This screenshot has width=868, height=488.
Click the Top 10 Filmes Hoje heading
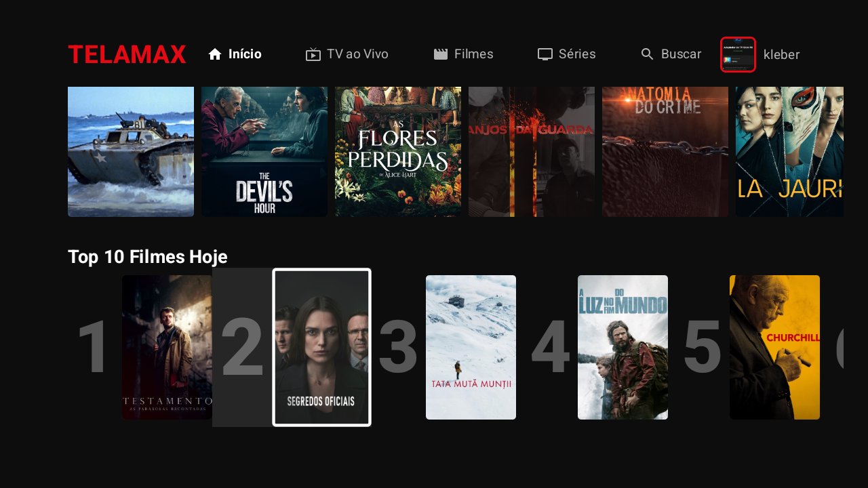pos(148,257)
